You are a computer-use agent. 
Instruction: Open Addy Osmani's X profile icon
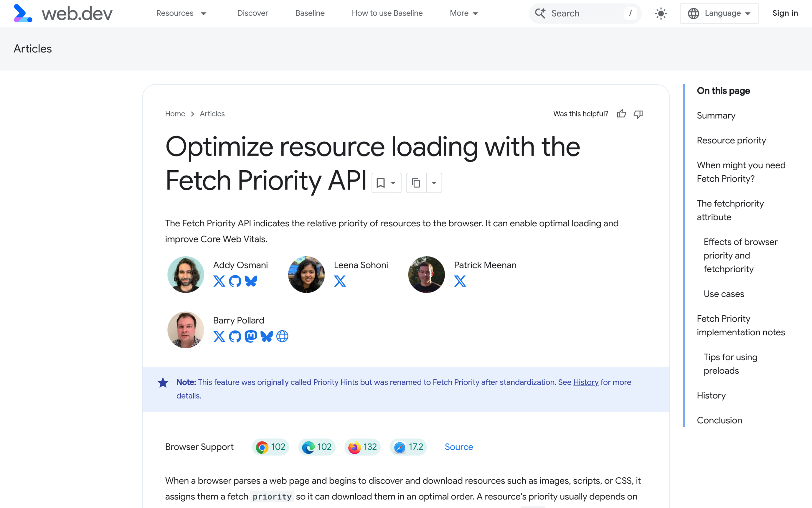point(219,281)
